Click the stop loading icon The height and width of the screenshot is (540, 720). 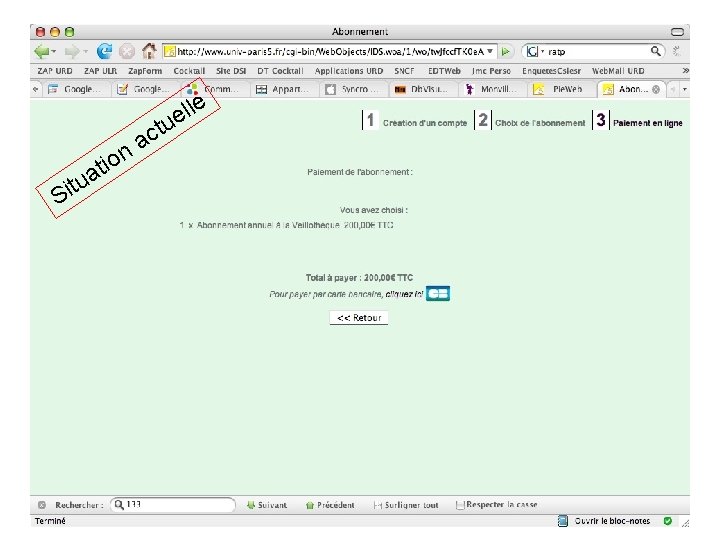(x=127, y=51)
